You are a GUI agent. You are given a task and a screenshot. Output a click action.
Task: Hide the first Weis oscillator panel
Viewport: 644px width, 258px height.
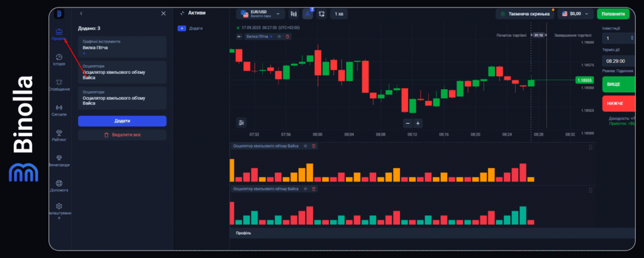click(x=306, y=146)
